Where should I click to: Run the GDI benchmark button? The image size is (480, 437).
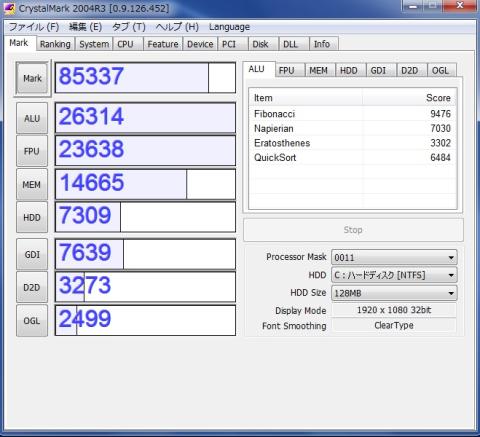(x=32, y=254)
